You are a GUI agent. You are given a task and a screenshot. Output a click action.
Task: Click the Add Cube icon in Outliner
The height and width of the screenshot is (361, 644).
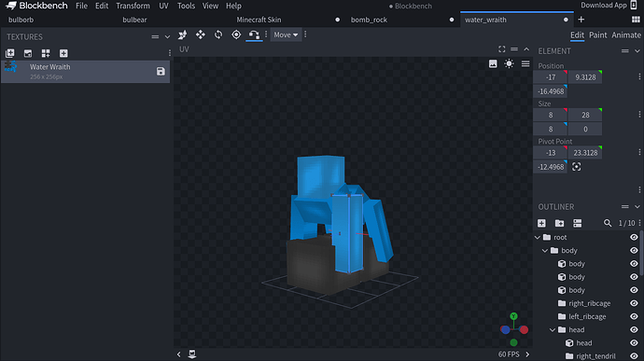point(541,223)
